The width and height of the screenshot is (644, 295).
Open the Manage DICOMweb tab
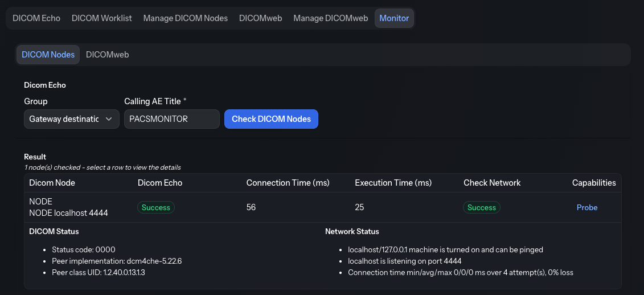[331, 18]
